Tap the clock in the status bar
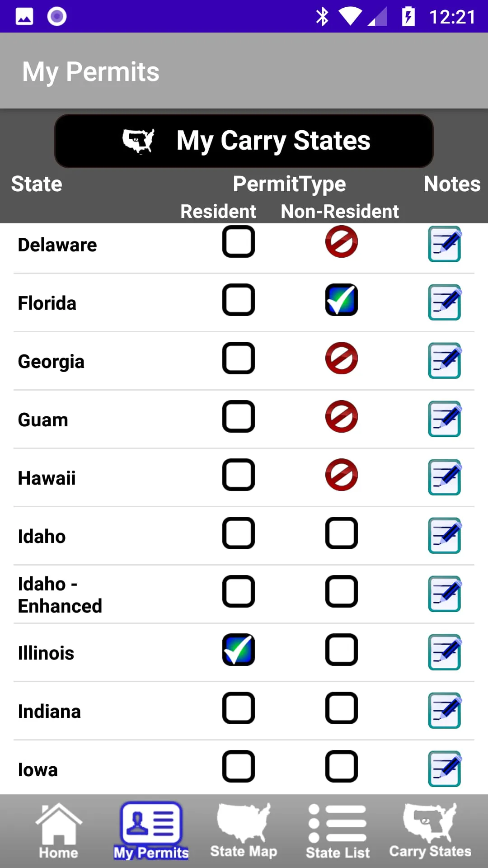 pyautogui.click(x=452, y=16)
